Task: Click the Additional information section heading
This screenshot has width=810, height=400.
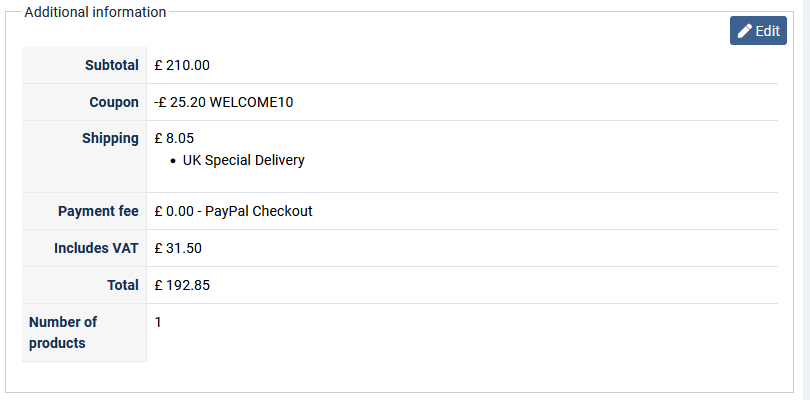Action: click(95, 12)
